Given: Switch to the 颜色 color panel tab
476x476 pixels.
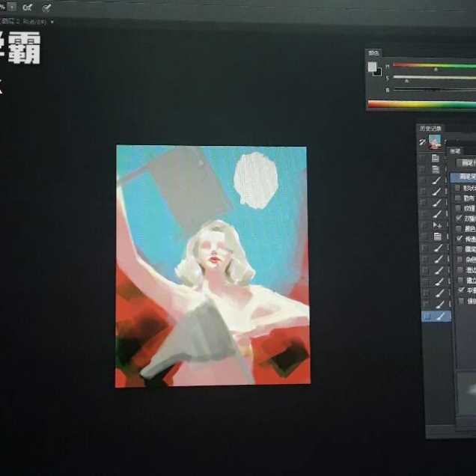Looking at the screenshot, I should [x=373, y=53].
